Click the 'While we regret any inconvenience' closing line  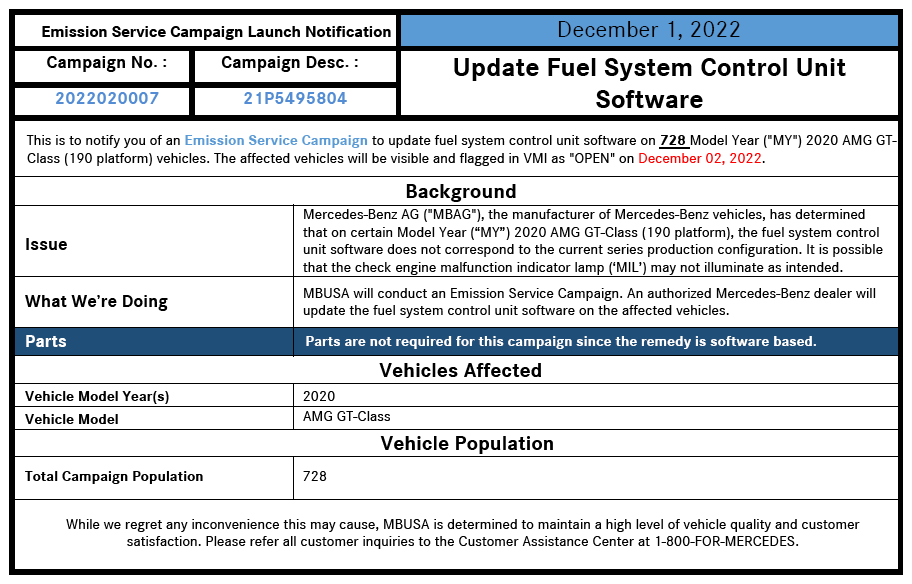[x=462, y=533]
